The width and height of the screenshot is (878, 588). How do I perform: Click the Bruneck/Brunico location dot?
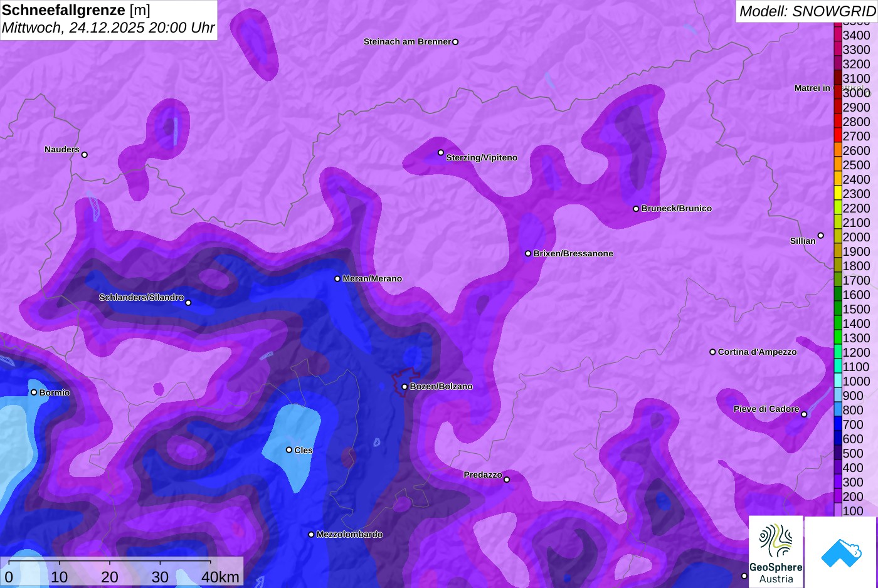coord(636,209)
